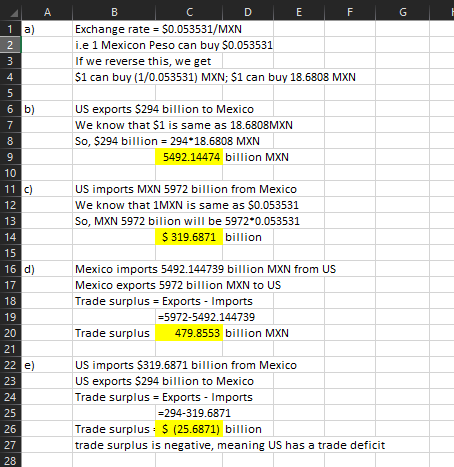Click 'trade surplus is negative' note cell
The width and height of the screenshot is (454, 467).
(230, 445)
